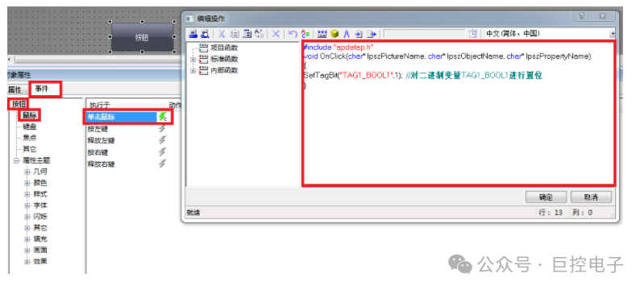
Task: Click the blue arrow-into-page import icon
Action: 358,34
